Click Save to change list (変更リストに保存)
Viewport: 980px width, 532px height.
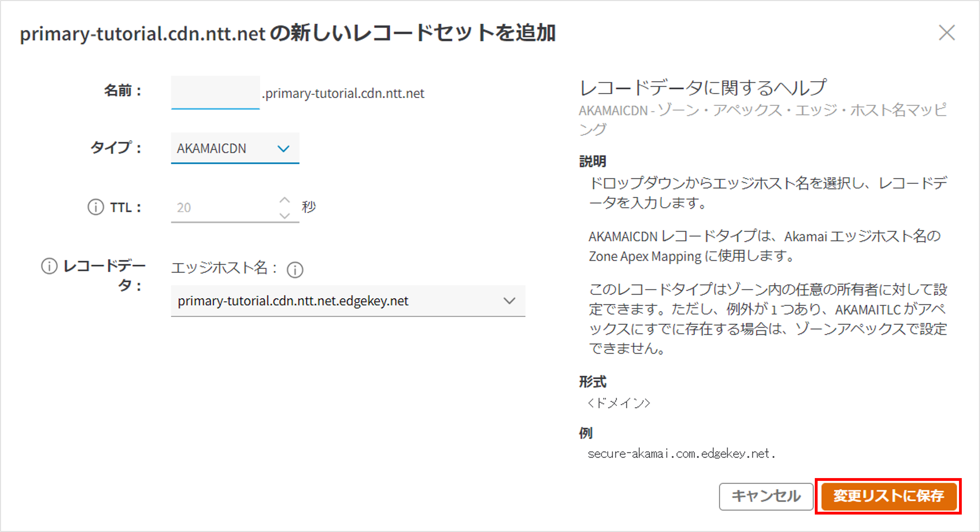[889, 496]
